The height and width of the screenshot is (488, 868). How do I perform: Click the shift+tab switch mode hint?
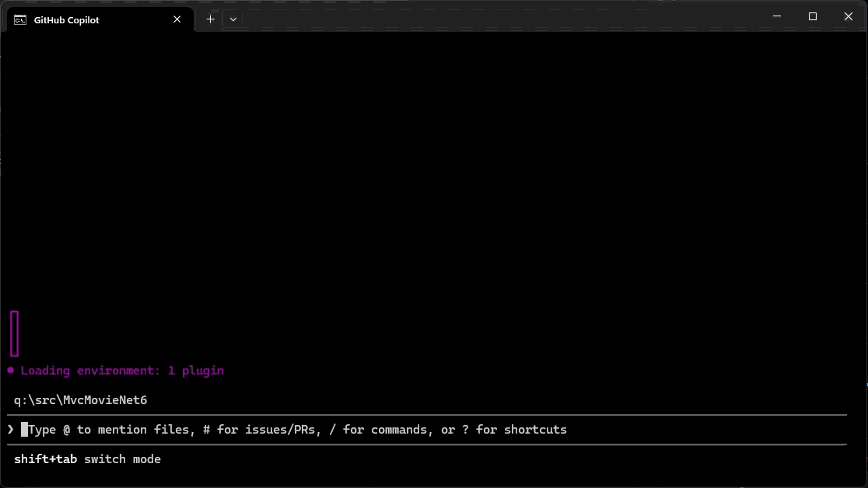click(x=87, y=458)
